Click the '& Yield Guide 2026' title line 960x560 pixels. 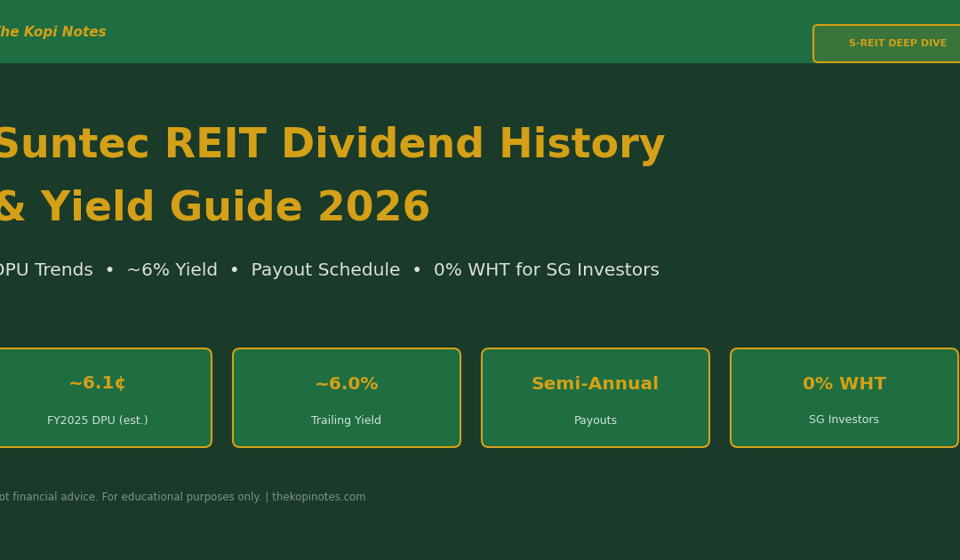213,207
